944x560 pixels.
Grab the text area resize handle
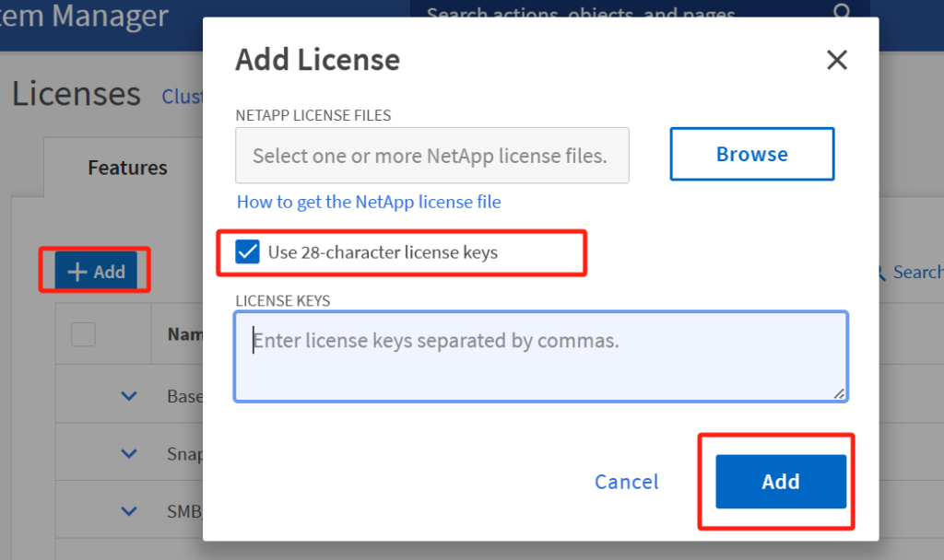point(839,393)
